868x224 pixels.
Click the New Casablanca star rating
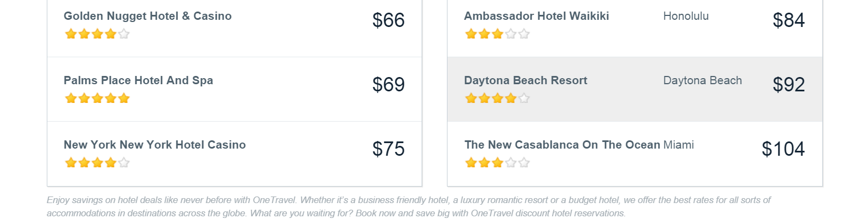coord(498,163)
